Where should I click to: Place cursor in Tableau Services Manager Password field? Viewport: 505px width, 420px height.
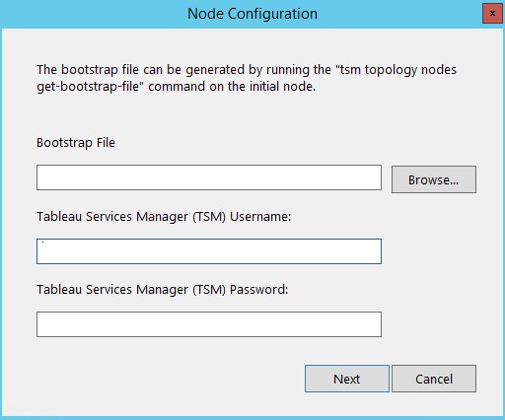(x=209, y=324)
